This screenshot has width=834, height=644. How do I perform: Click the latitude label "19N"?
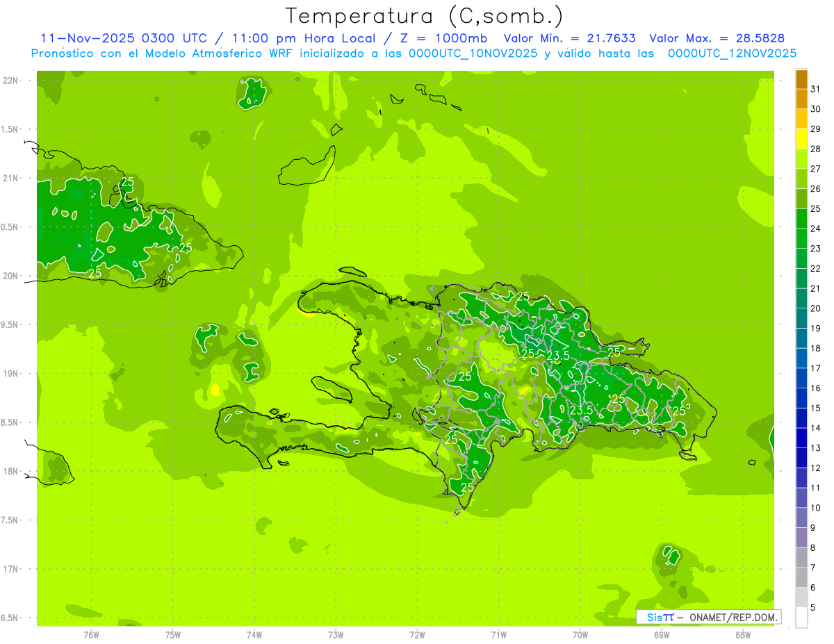click(x=11, y=374)
